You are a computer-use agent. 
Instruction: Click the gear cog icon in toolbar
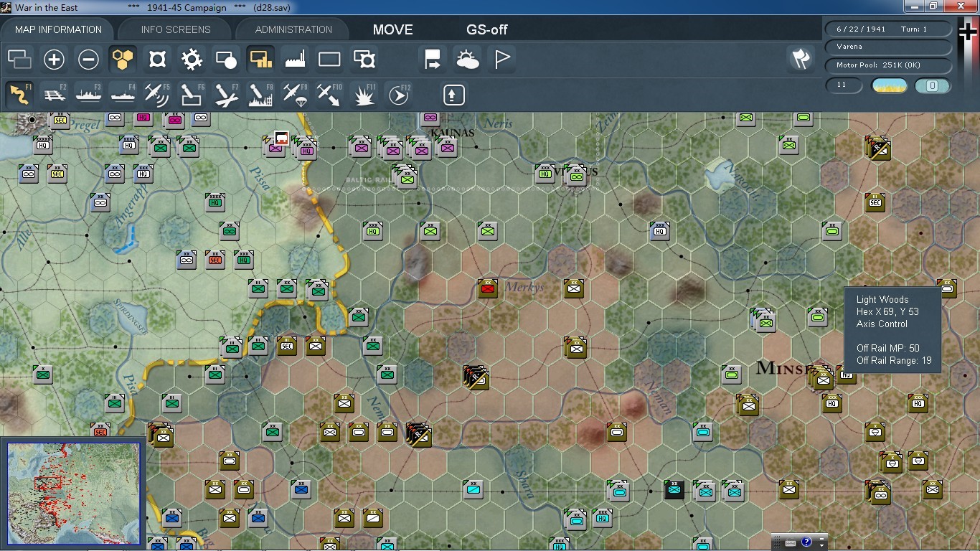tap(192, 60)
